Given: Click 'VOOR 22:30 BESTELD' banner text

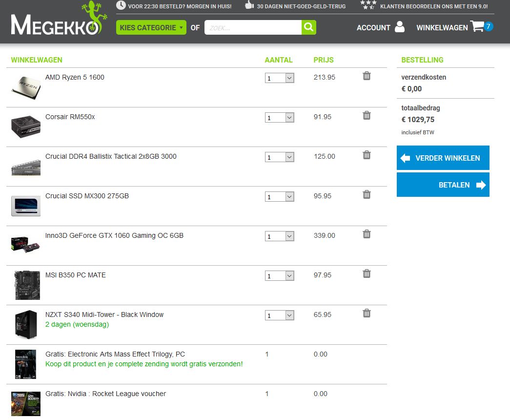Looking at the screenshot, I should coord(180,6).
